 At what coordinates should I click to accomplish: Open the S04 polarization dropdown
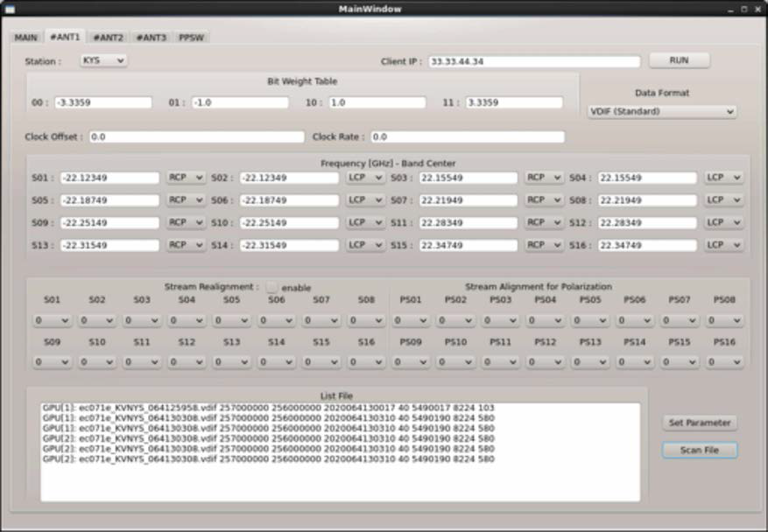click(723, 178)
